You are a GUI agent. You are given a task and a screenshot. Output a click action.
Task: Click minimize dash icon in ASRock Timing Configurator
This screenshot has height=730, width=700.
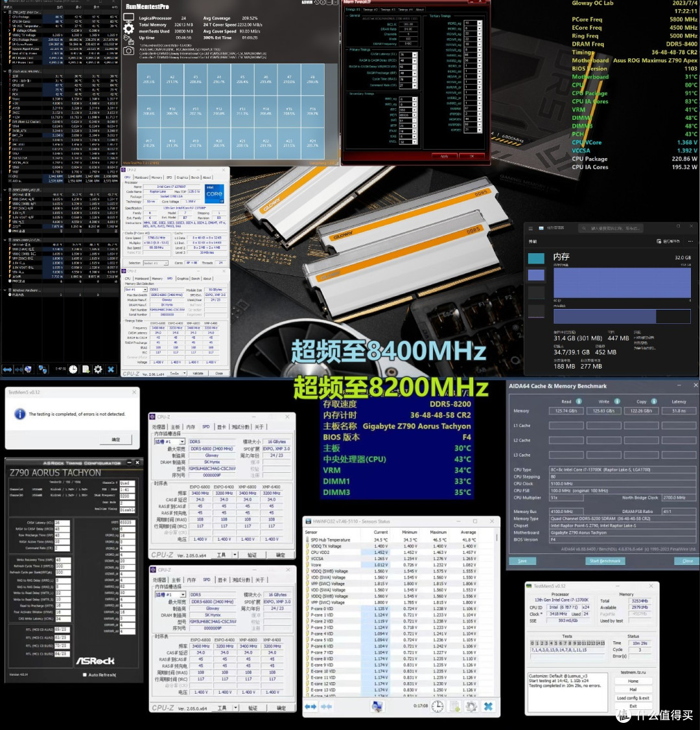point(129,462)
